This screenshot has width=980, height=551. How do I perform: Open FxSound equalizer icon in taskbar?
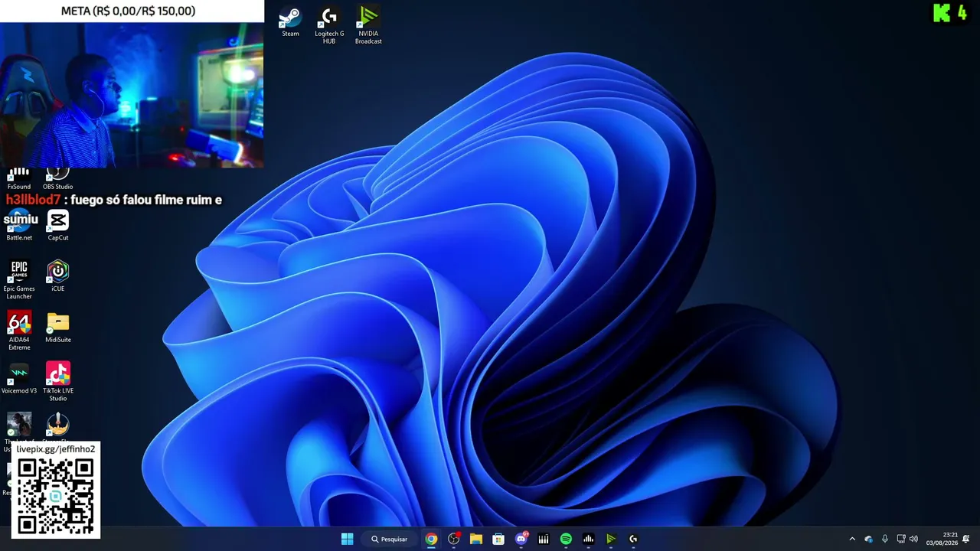pyautogui.click(x=588, y=539)
